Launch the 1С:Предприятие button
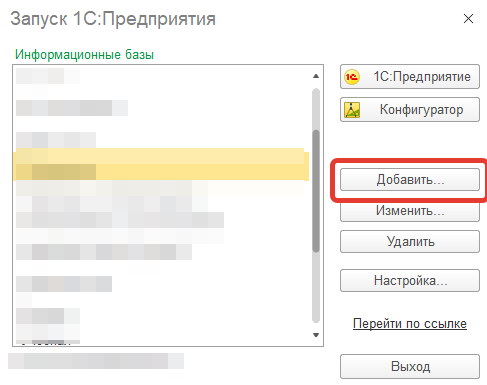The width and height of the screenshot is (487, 385). pos(410,77)
